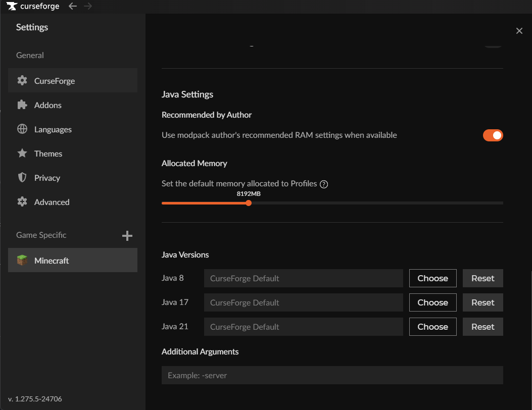This screenshot has height=410, width=532.
Task: Click the General section label
Action: pyautogui.click(x=30, y=55)
